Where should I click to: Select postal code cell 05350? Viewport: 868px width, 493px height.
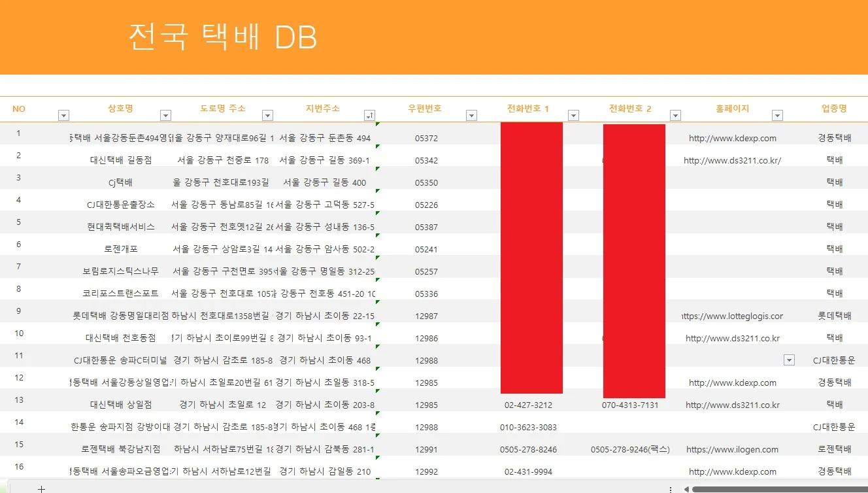pyautogui.click(x=426, y=183)
